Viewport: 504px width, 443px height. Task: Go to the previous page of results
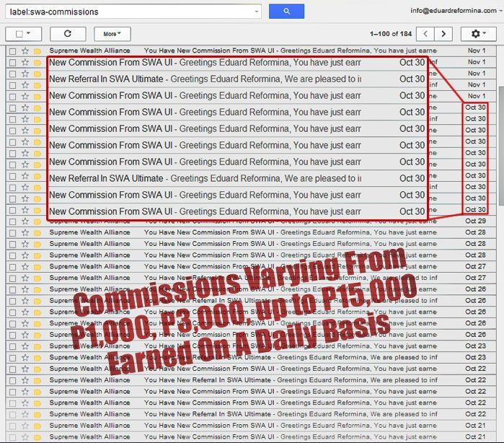coord(425,34)
